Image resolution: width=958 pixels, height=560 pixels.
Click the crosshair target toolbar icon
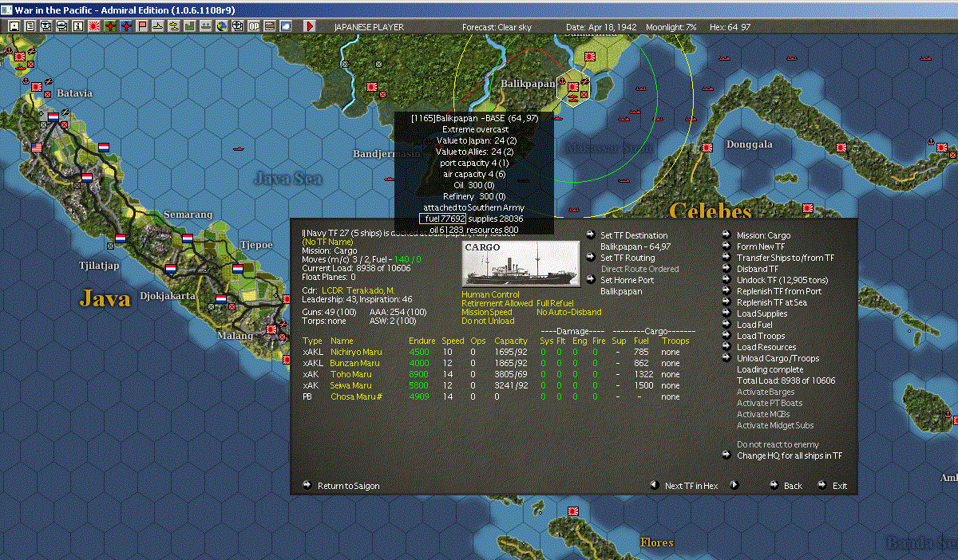pos(238,26)
